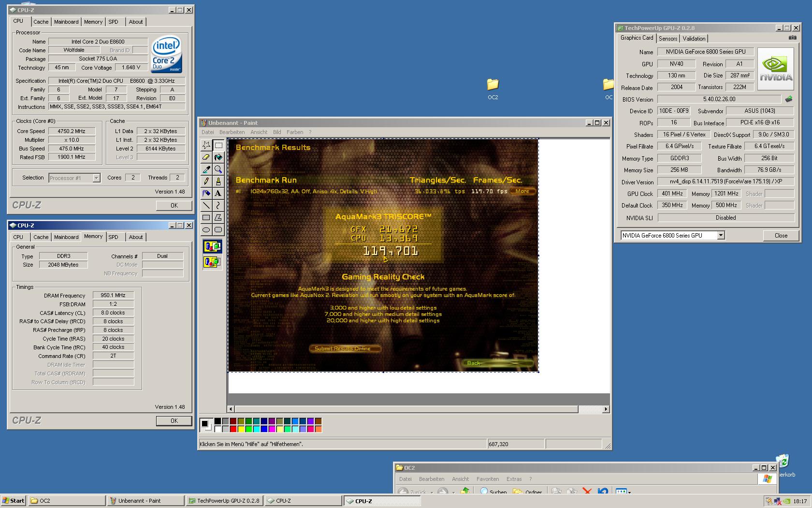Select the Pencil tool in Paint
812x508 pixels.
coord(206,181)
